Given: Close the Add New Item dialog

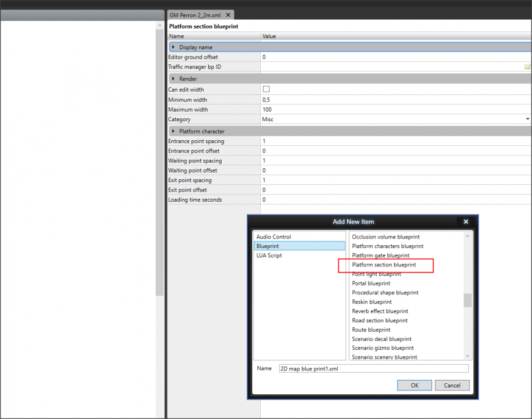Looking at the screenshot, I should pos(466,222).
